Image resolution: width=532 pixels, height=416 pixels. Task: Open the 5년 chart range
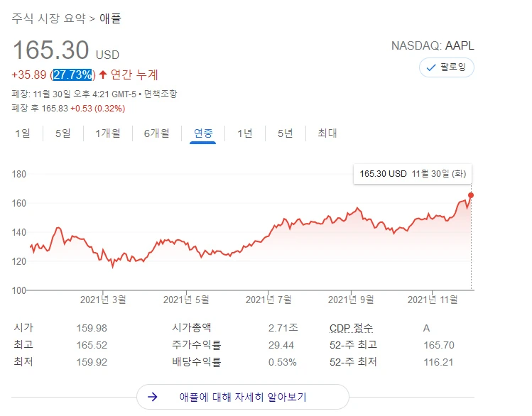tap(286, 133)
